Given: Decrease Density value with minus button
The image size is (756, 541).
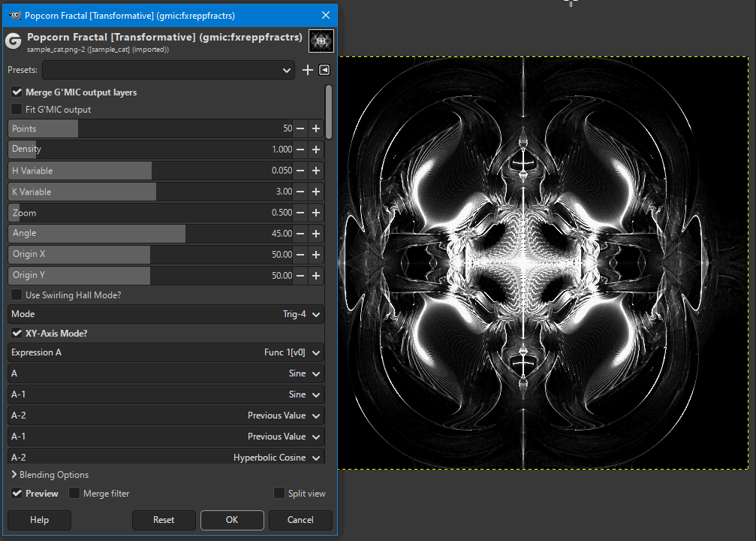Looking at the screenshot, I should (x=300, y=150).
